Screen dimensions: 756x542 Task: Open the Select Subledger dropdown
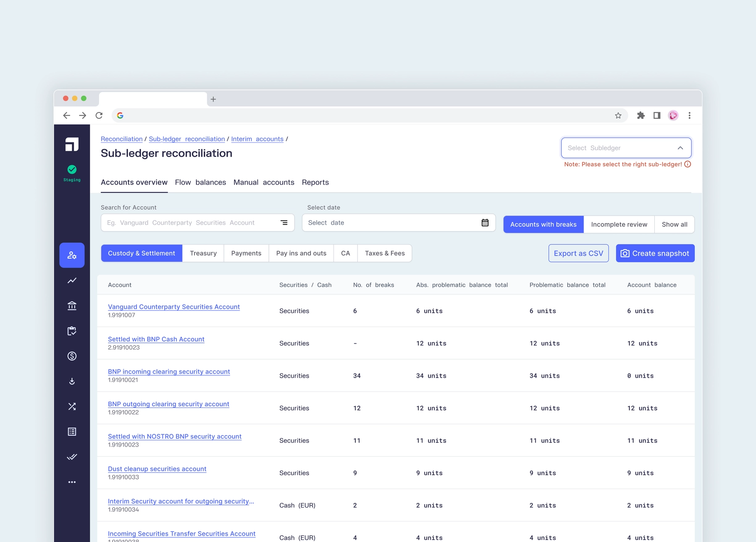[x=626, y=148]
